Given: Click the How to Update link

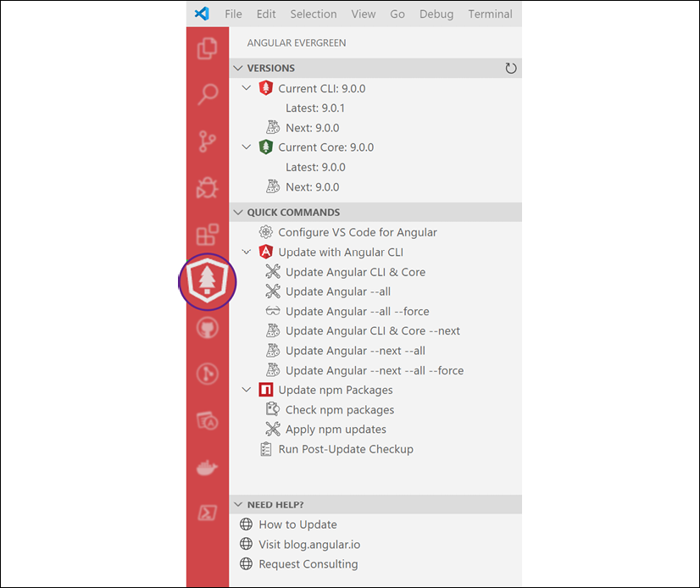Looking at the screenshot, I should [297, 524].
